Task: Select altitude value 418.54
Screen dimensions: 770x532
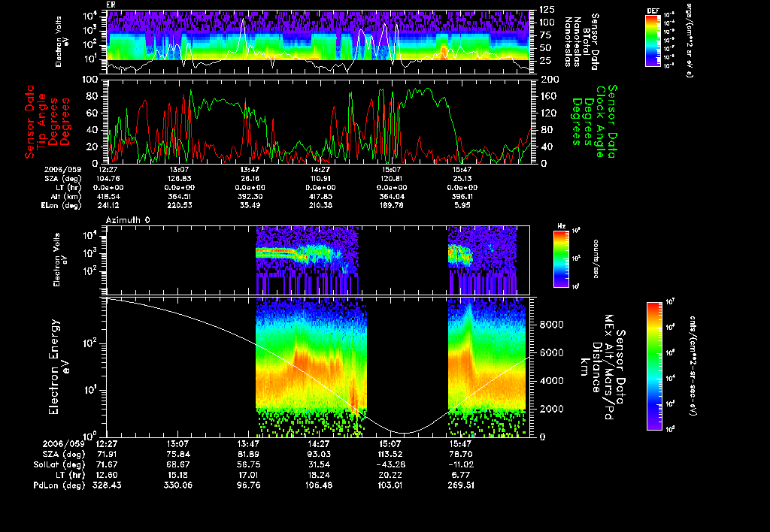Action: [108, 197]
